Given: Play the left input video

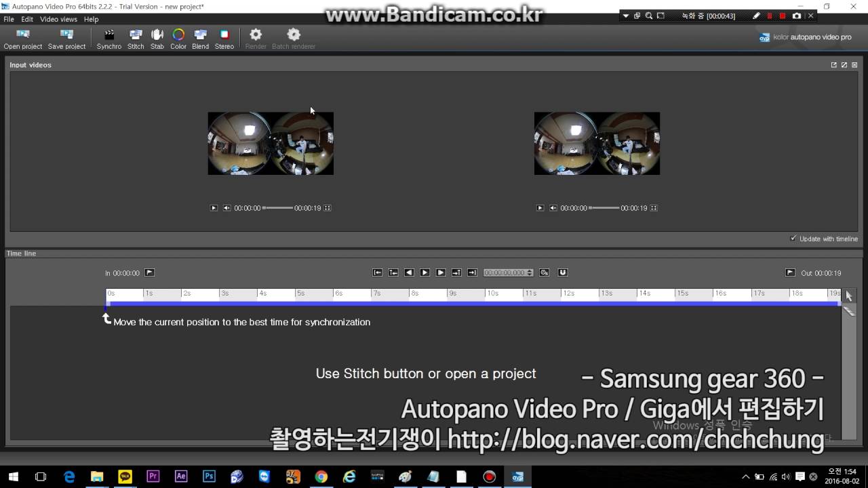Looking at the screenshot, I should [x=214, y=208].
